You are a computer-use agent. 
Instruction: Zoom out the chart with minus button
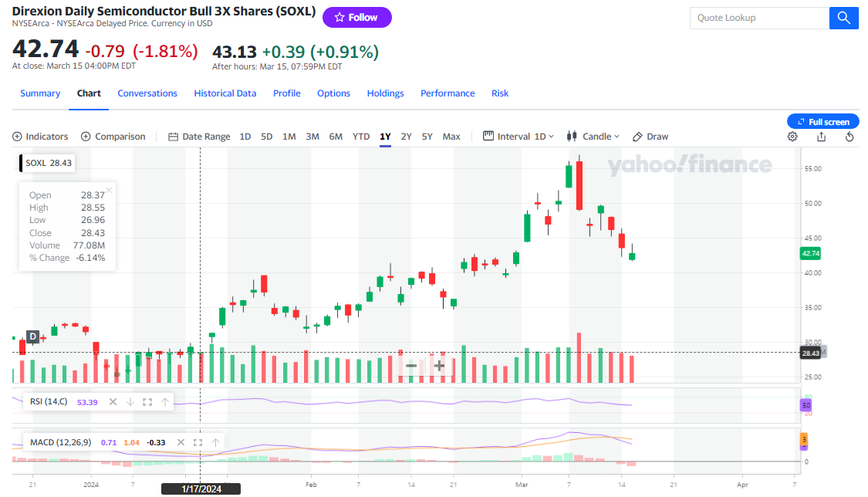pos(411,366)
